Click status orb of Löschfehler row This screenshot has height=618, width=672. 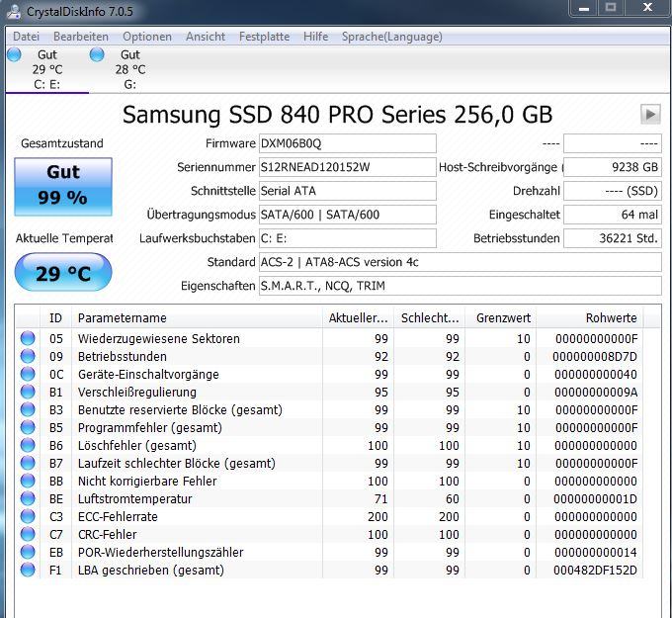(28, 445)
